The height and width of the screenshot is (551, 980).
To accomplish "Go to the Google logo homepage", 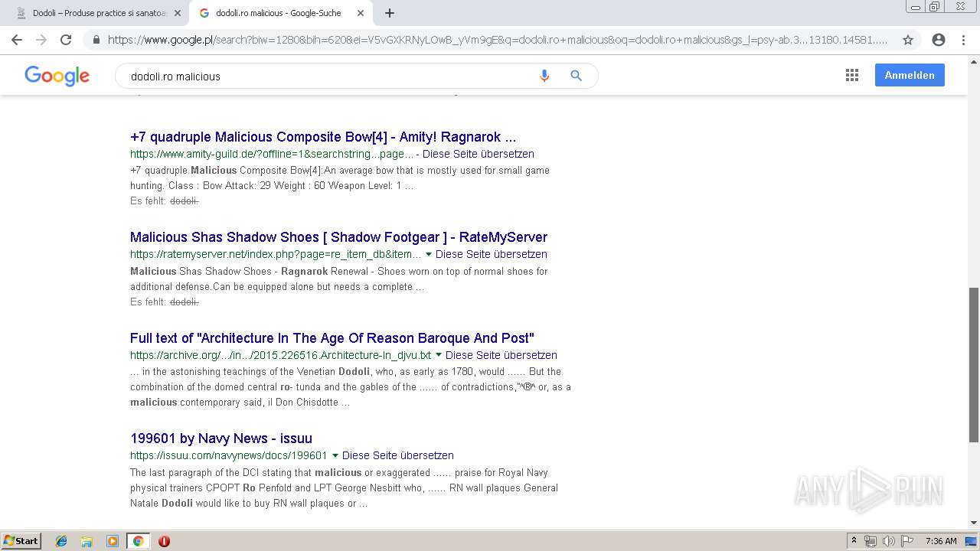I will pos(57,76).
